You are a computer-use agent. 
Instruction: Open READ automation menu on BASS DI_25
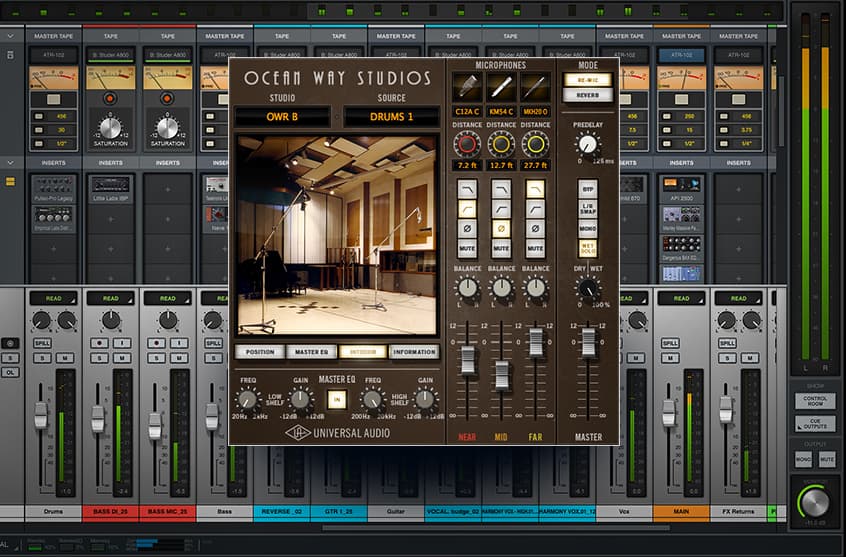click(111, 298)
